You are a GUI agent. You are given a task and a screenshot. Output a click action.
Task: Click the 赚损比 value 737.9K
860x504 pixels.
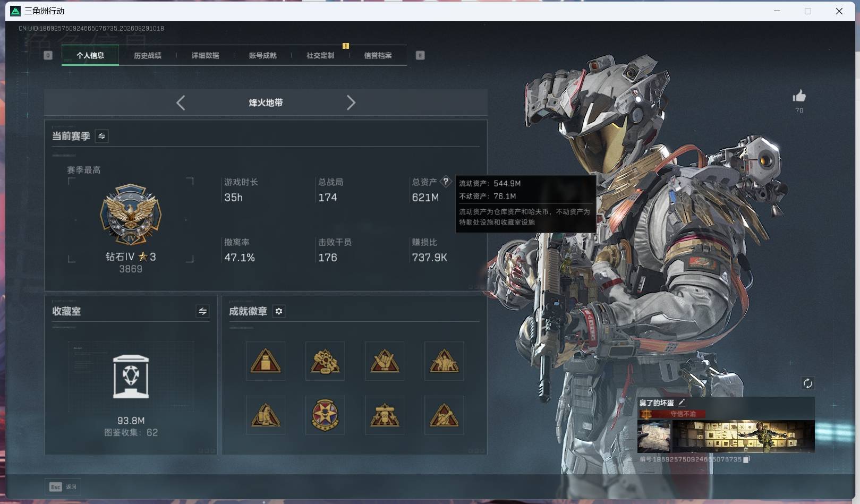pos(430,258)
